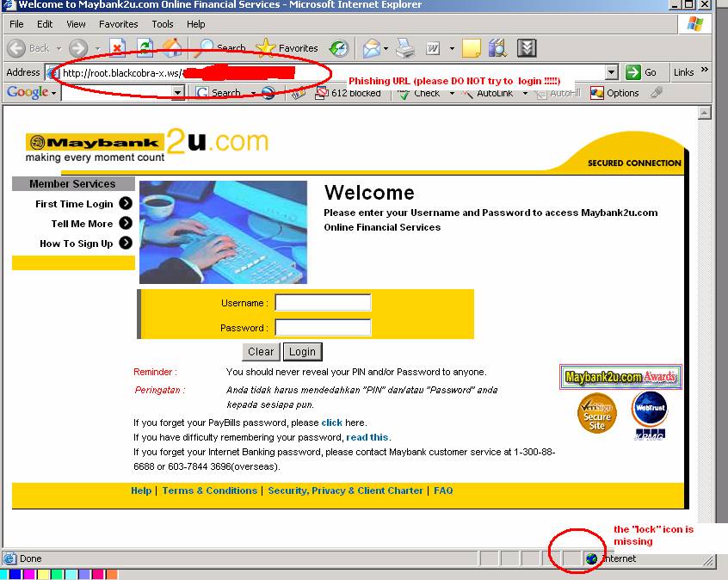Open Security, Privacy & Client Charter link
728x580 pixels.
345,491
